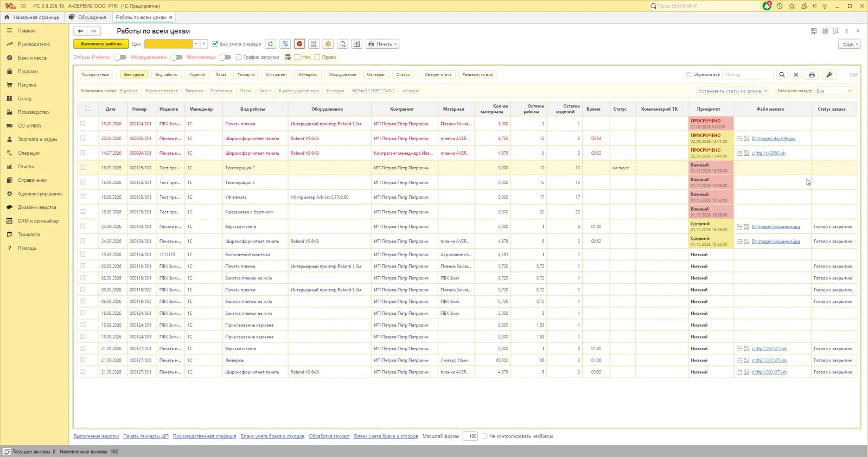Viewport: 868px width, 457px height.
Task: Go to Начальная страница tab
Action: (x=32, y=17)
